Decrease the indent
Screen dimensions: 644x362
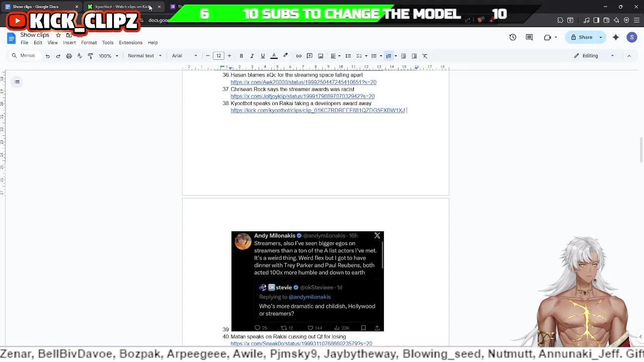404,56
